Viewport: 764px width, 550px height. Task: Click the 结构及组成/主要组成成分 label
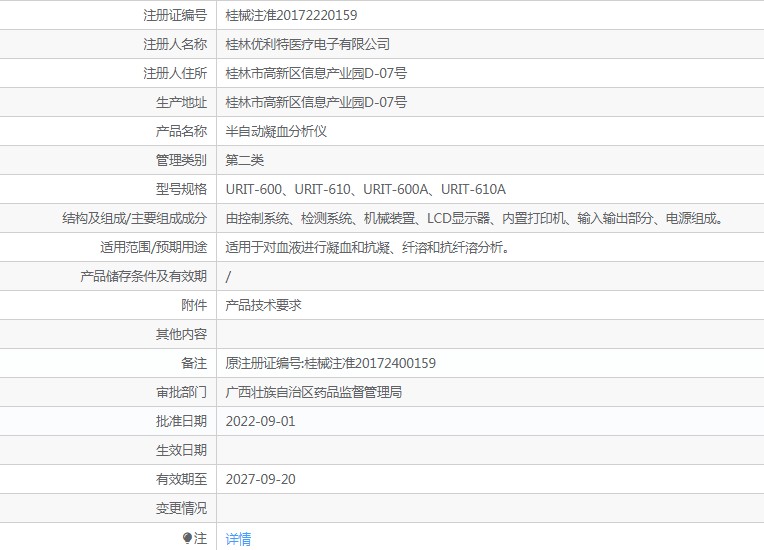[134, 218]
